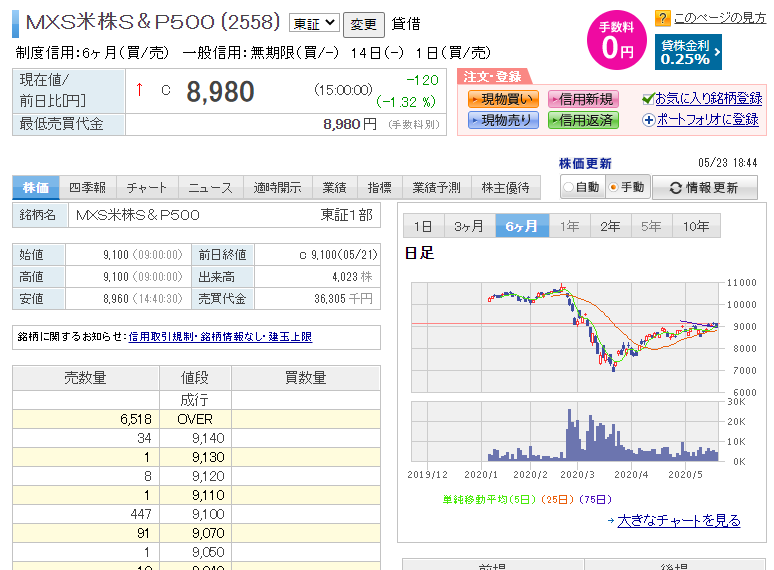Open the 大きなチャートを見る link
The width and height of the screenshot is (774, 570).
[679, 520]
